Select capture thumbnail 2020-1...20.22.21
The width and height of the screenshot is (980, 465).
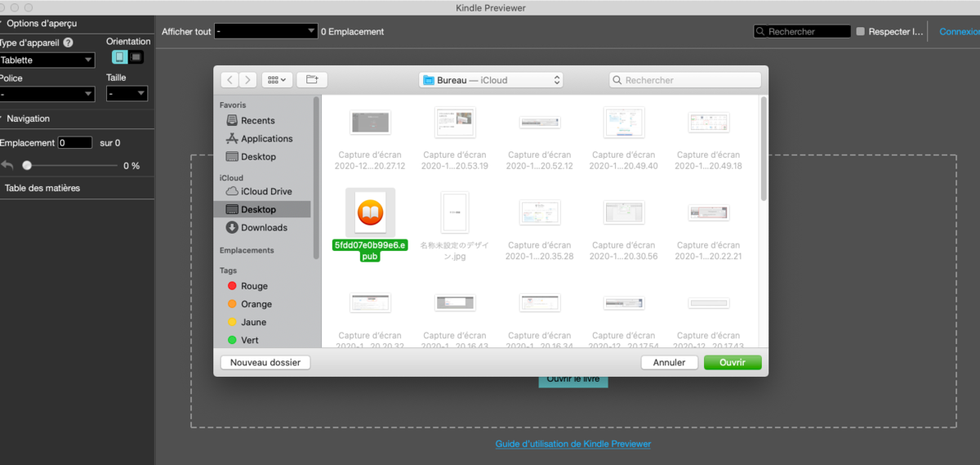pyautogui.click(x=709, y=212)
